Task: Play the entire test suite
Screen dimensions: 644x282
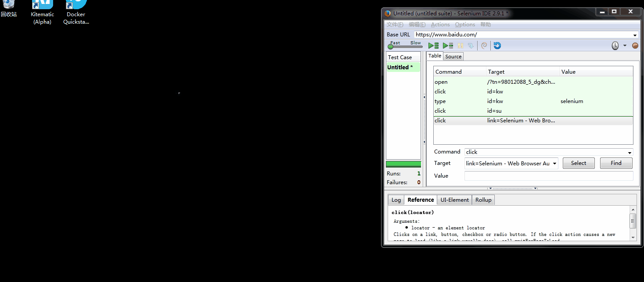Action: click(433, 46)
